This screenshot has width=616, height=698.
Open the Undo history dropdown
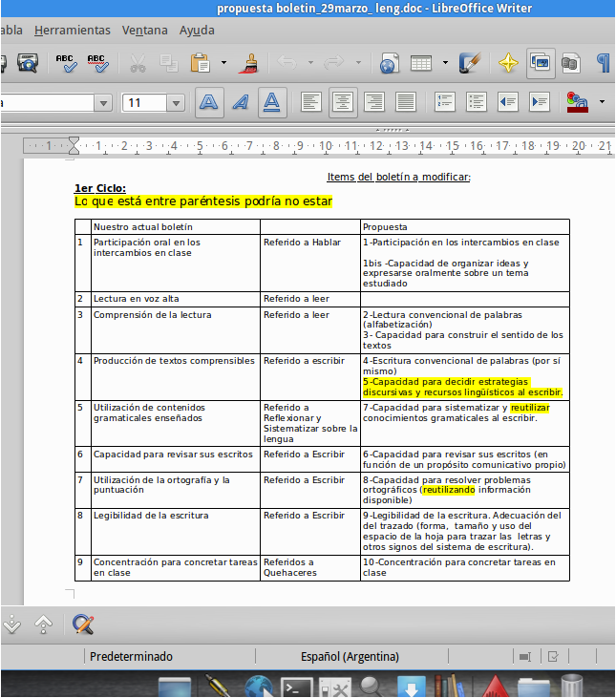[x=310, y=63]
